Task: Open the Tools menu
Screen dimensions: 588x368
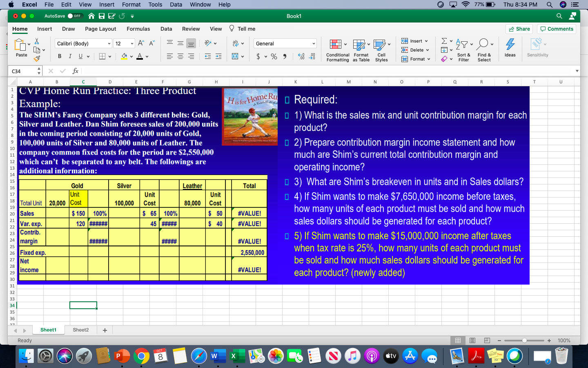Action: [155, 4]
